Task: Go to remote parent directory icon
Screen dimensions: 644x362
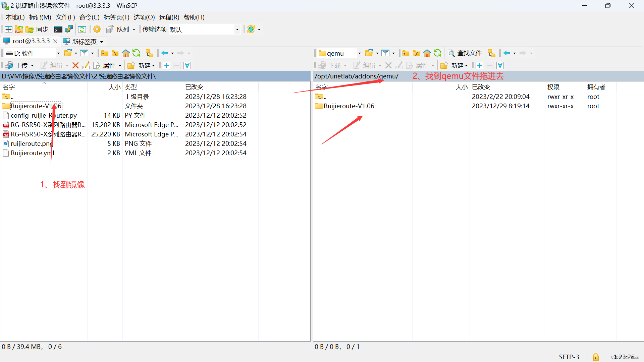Action: point(406,53)
